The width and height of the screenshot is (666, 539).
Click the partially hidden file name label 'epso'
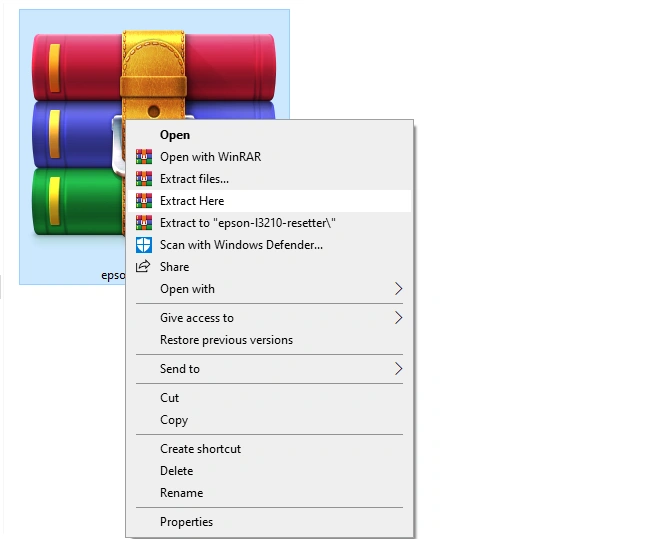click(x=113, y=276)
